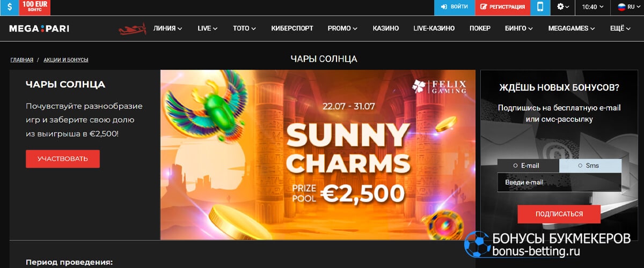Click the 100 EUR bonus badge
The width and height of the screenshot is (644, 268).
35,7
